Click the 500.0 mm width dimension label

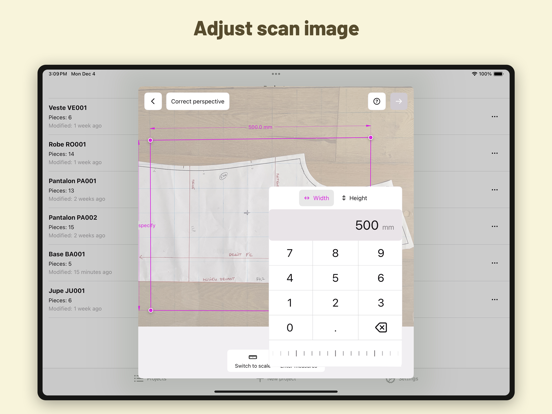260,127
